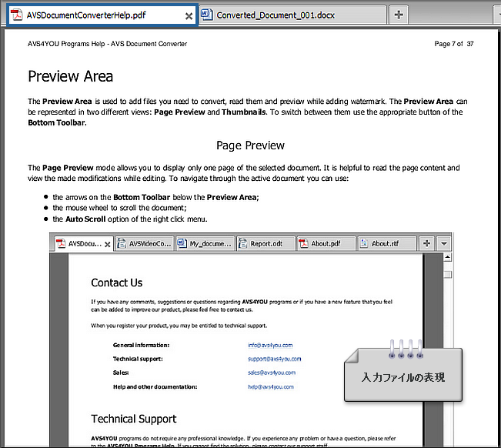Select the About.pdf tab in embedded preview

tap(326, 244)
